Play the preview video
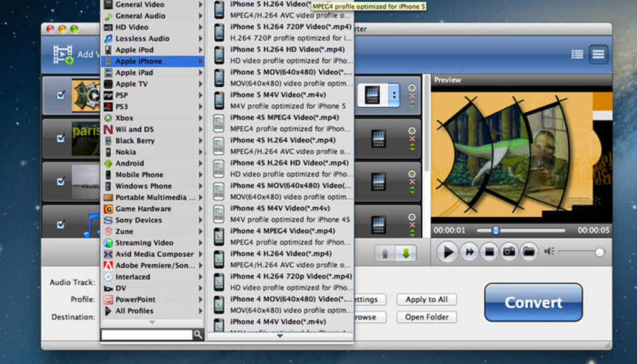637x364 pixels. pos(448,252)
